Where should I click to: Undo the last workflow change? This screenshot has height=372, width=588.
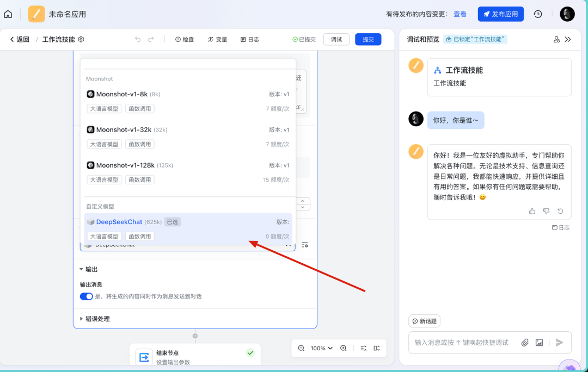coord(138,39)
